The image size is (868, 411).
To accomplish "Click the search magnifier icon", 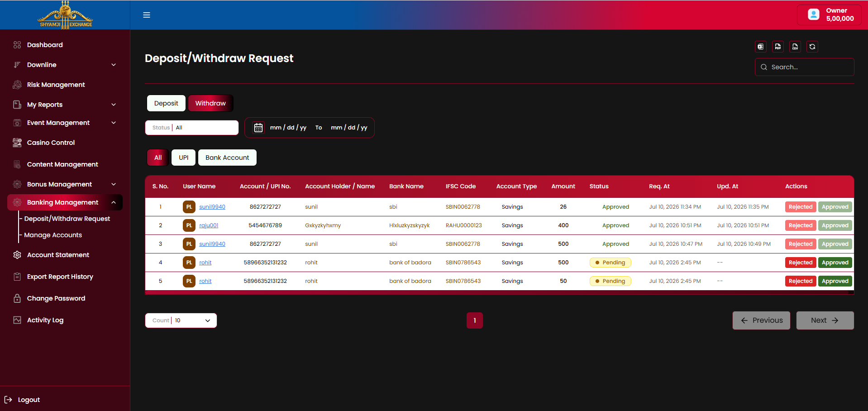I will click(764, 67).
